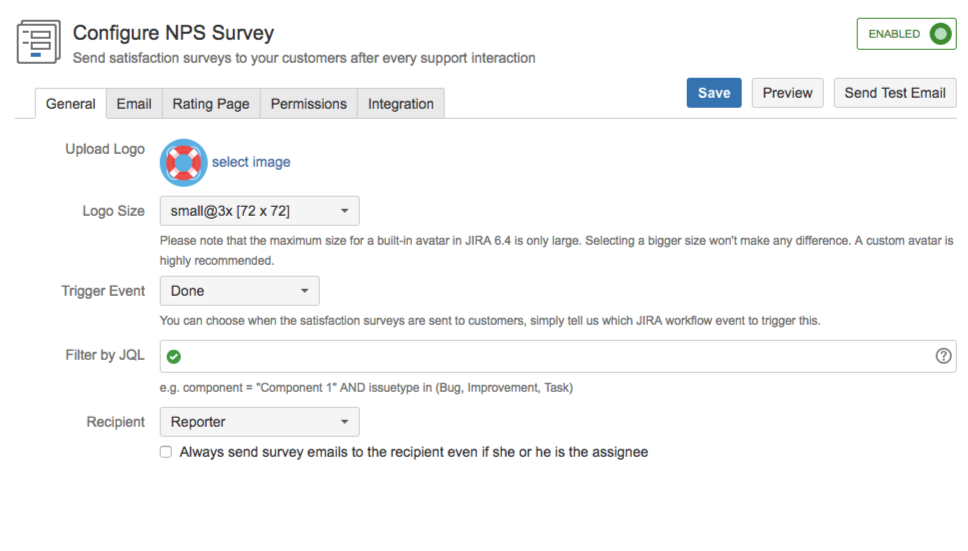968x551 pixels.
Task: Click the green JQL validation checkmark
Action: pyautogui.click(x=174, y=356)
